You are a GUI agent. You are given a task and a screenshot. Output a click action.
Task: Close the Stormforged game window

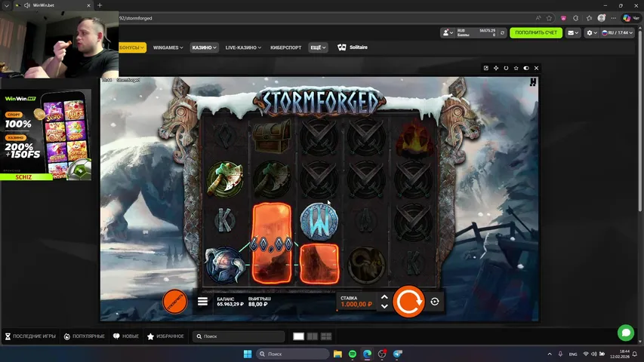[536, 68]
